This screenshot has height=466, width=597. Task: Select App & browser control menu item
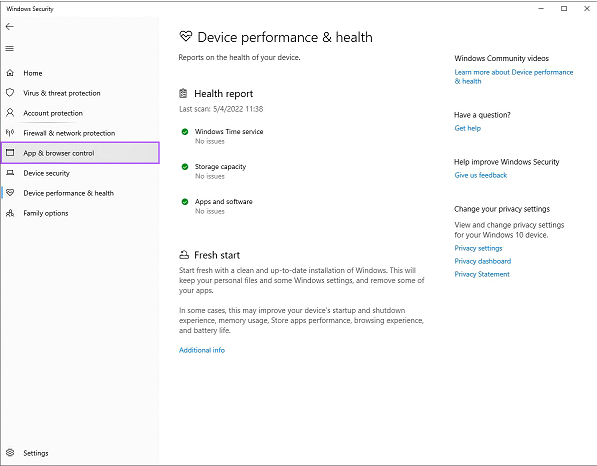80,153
